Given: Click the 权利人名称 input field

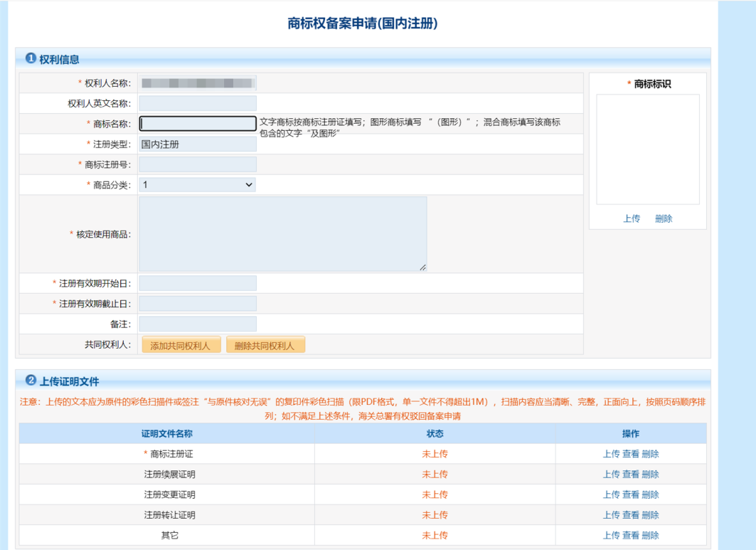Looking at the screenshot, I should pyautogui.click(x=198, y=83).
